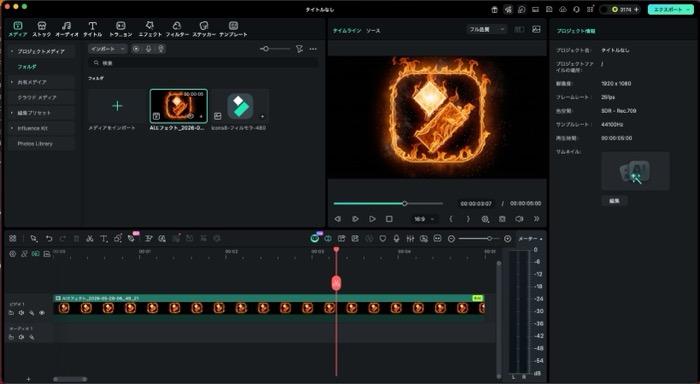Click the Export (エクスポート) button
The image size is (700, 384).
pos(671,9)
